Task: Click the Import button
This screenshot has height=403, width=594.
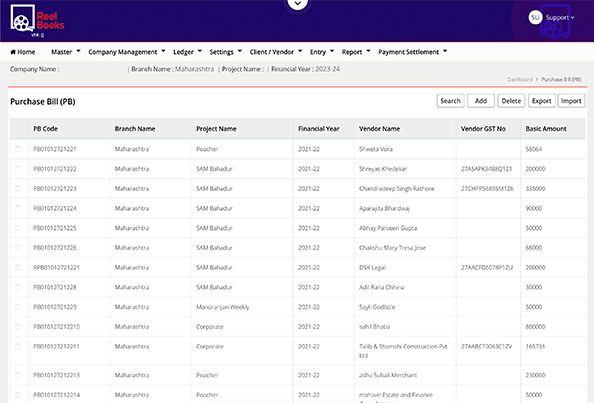Action: pos(571,101)
